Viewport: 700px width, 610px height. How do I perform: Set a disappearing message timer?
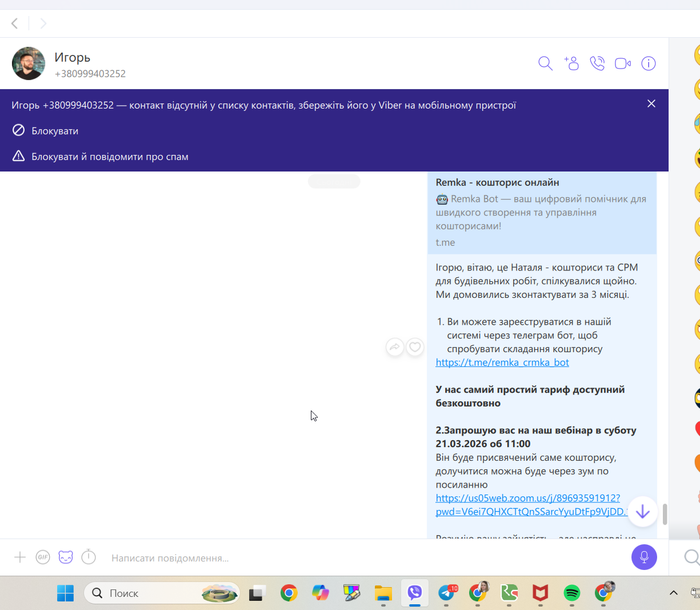click(89, 557)
